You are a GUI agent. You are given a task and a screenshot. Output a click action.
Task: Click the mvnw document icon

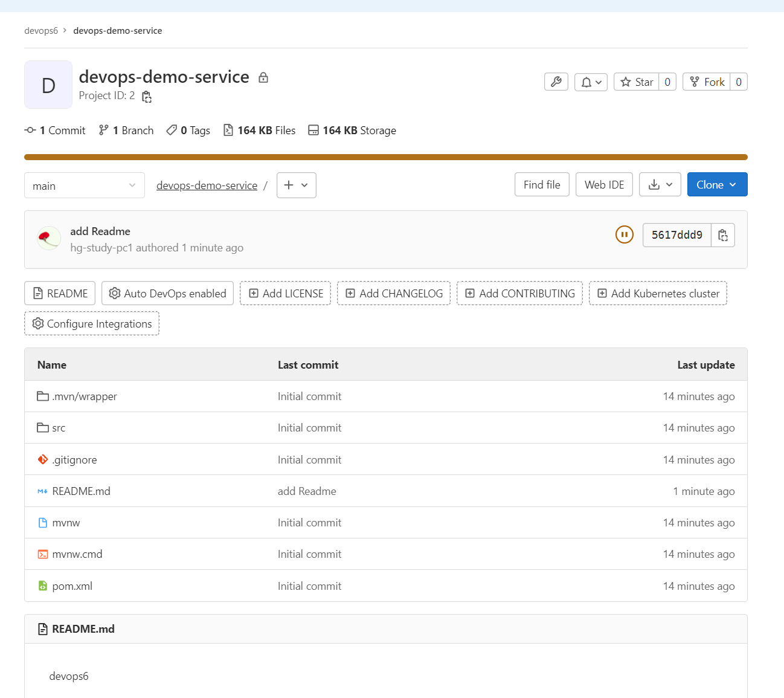click(43, 523)
